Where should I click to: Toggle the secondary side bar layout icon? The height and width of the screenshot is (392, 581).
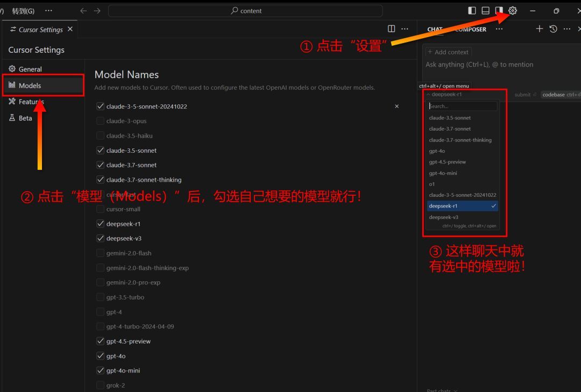click(x=499, y=10)
